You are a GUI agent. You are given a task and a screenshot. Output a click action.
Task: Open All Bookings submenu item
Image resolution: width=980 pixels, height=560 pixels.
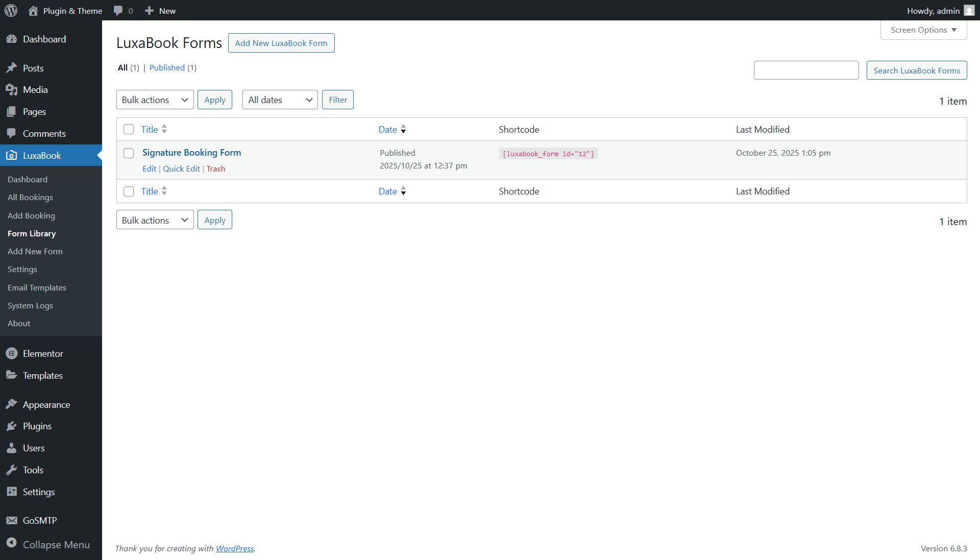(30, 198)
